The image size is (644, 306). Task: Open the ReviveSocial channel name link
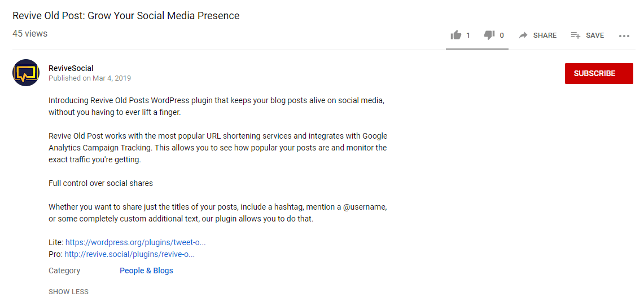[x=71, y=68]
